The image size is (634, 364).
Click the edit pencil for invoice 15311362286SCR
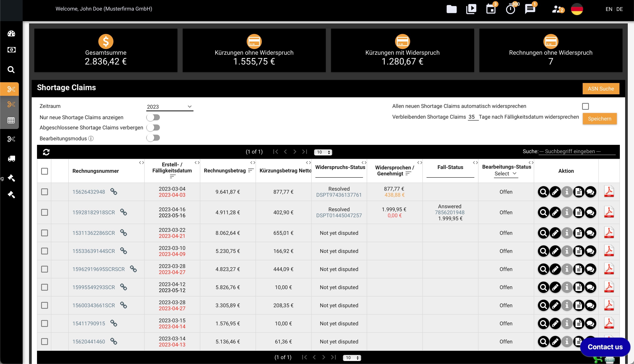(555, 233)
